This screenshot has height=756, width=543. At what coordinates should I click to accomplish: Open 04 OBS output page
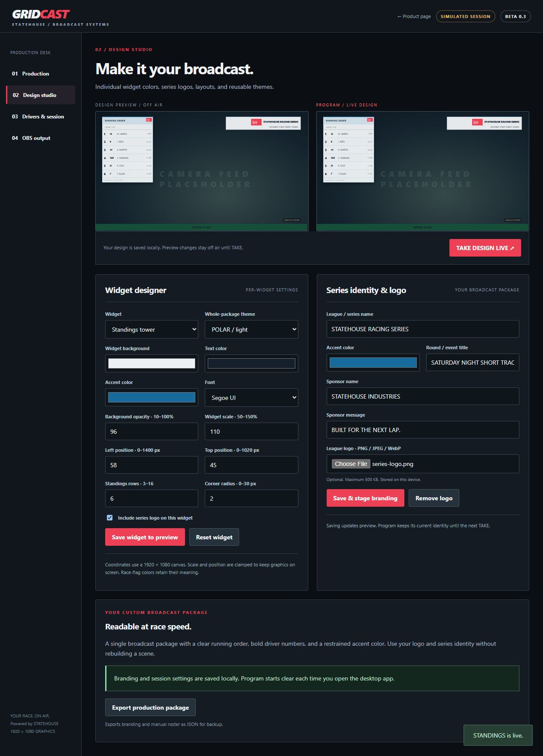[40, 138]
